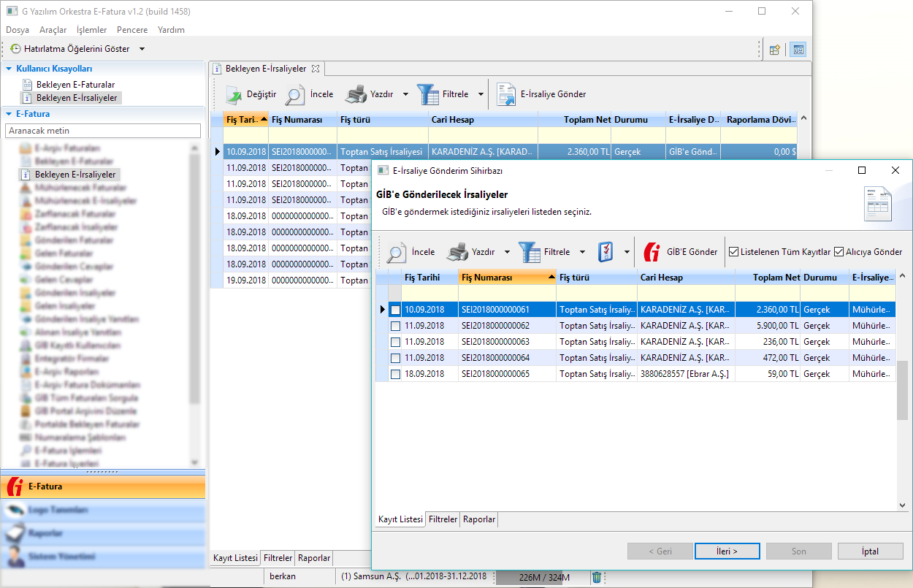This screenshot has width=913, height=588.
Task: Switch to the Filtreler tab in wizard
Action: click(443, 519)
